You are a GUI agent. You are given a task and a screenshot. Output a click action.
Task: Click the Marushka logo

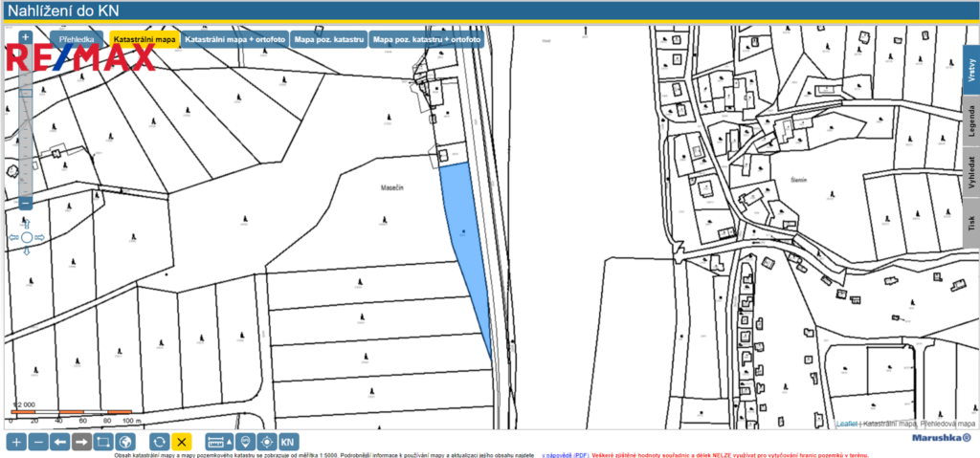tap(942, 438)
